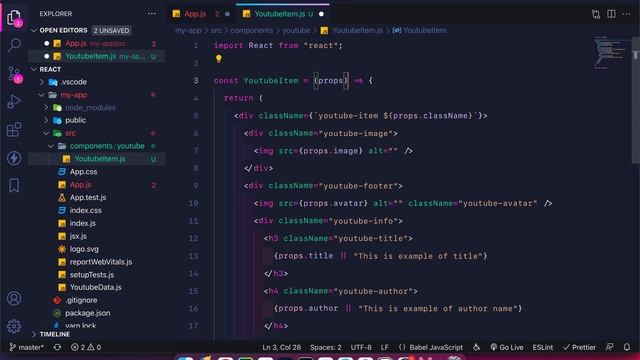Change UTF-8 file encoding
Screen dimensions: 640x360
pos(361,347)
